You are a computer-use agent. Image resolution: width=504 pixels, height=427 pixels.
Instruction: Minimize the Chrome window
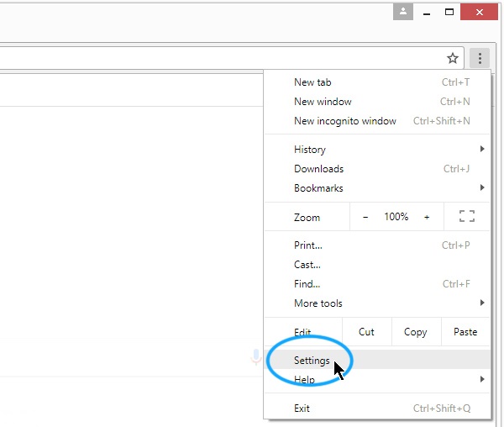[x=427, y=13]
